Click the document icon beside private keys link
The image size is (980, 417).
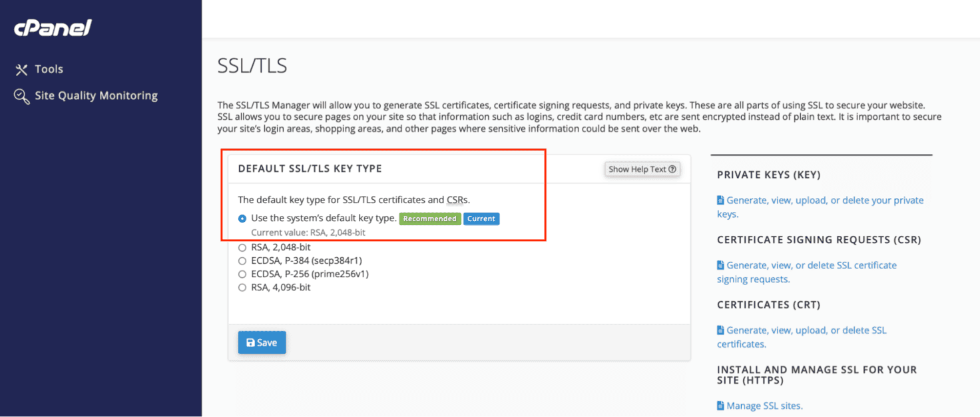720,201
